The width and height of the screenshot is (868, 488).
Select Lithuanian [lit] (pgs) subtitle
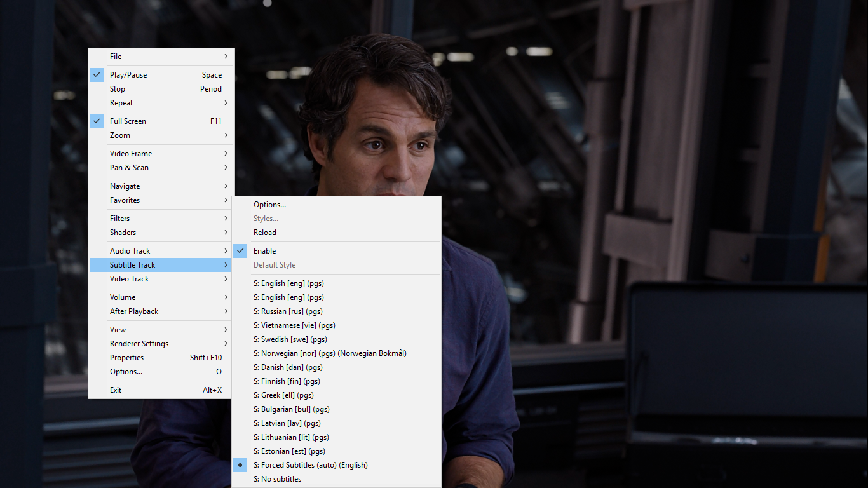click(x=336, y=437)
